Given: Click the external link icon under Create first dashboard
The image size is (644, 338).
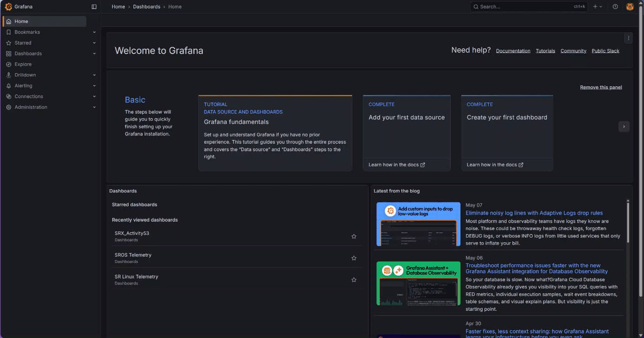Looking at the screenshot, I should pyautogui.click(x=521, y=165).
